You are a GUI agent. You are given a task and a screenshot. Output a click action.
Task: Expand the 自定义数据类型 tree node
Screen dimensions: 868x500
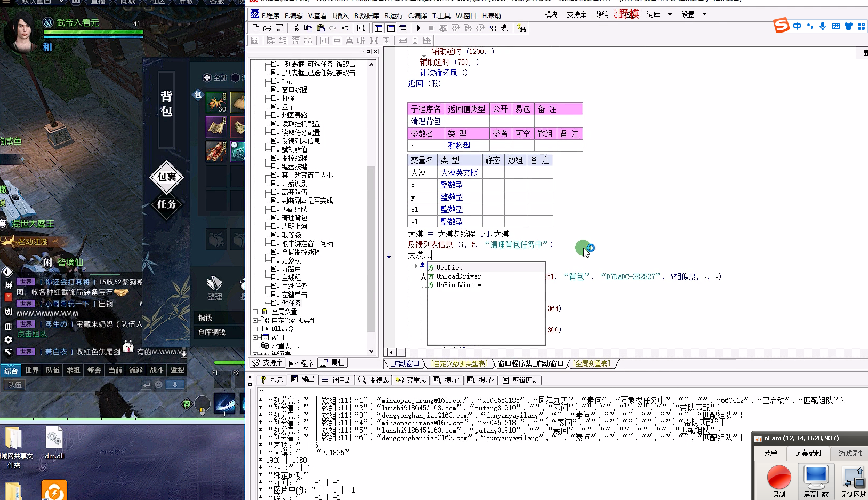[x=255, y=320]
